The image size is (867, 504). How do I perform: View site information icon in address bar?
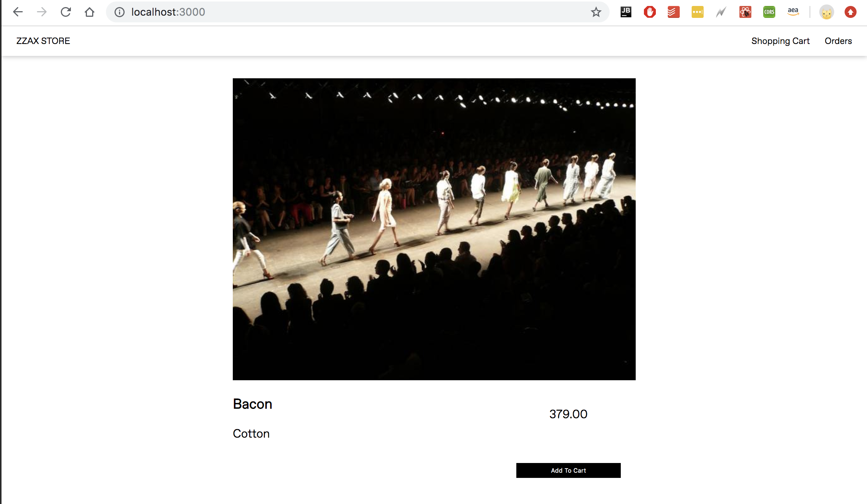(119, 12)
